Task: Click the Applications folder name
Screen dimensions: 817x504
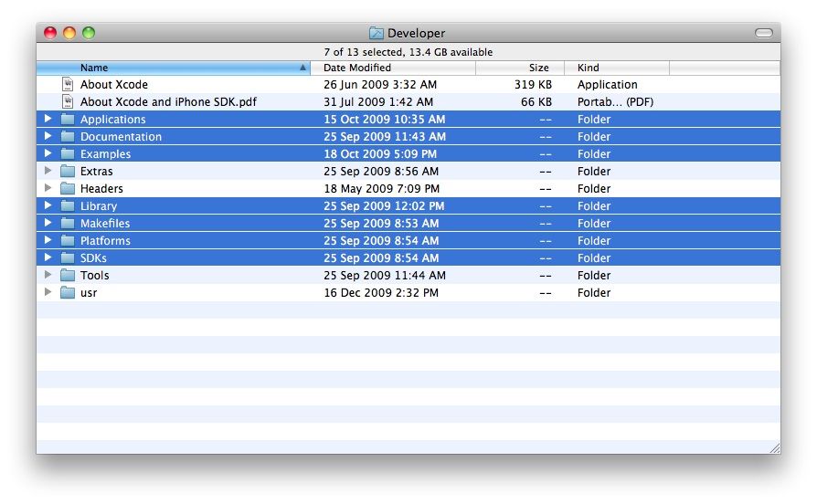Action: click(x=113, y=120)
